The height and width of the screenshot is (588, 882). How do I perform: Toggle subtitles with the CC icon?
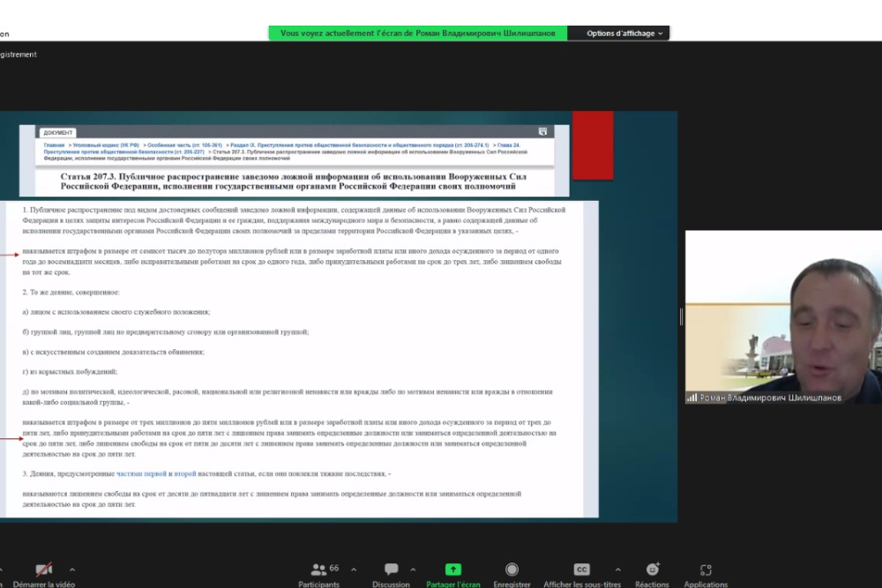click(x=581, y=569)
